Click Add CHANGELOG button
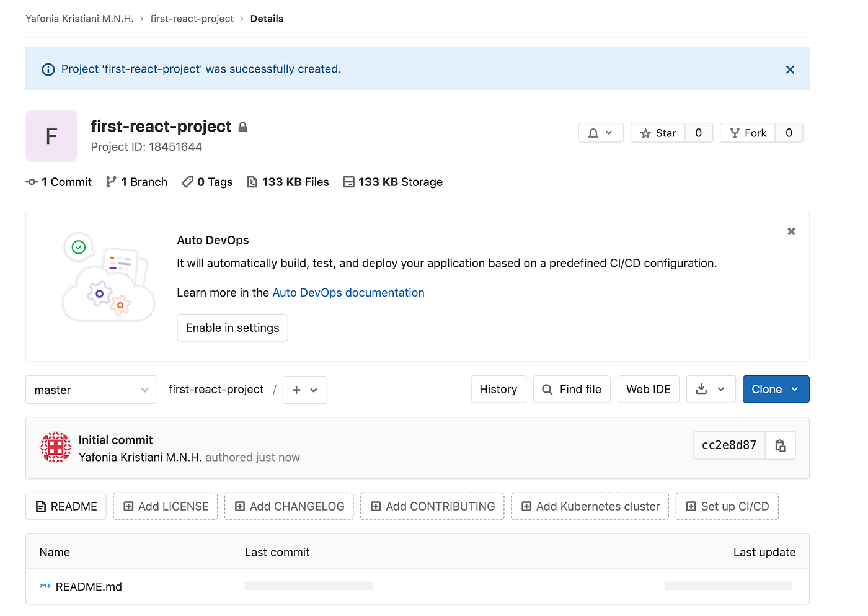 click(x=289, y=506)
